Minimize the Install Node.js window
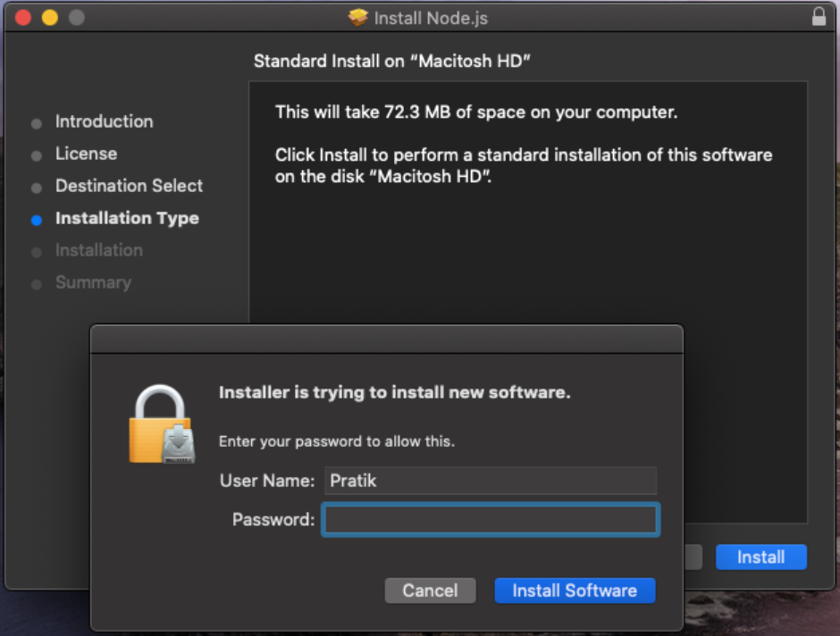This screenshot has width=840, height=636. coord(50,18)
